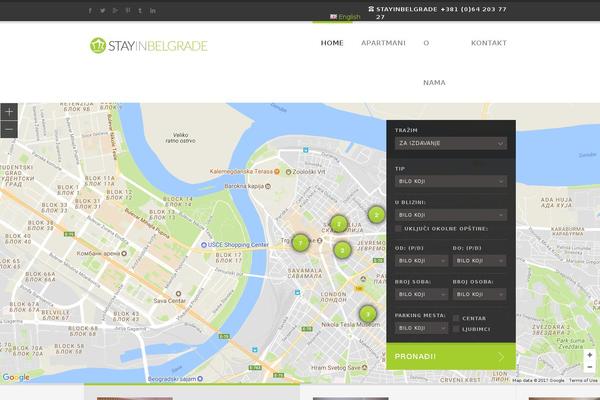
Task: Open the Google Plus social link
Action: (115, 11)
